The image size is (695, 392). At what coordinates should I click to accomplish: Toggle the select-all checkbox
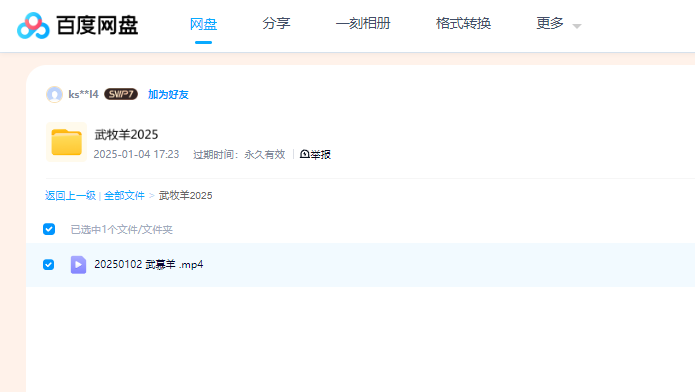pos(49,229)
